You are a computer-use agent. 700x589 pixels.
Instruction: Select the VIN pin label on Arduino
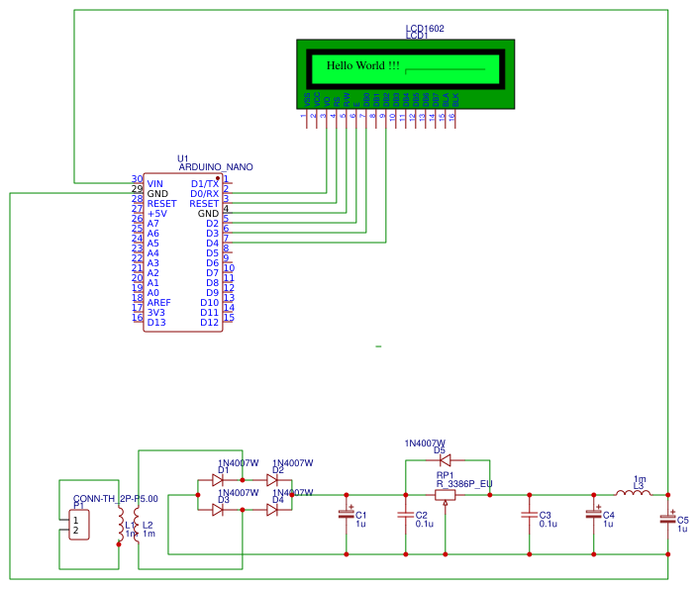154,184
